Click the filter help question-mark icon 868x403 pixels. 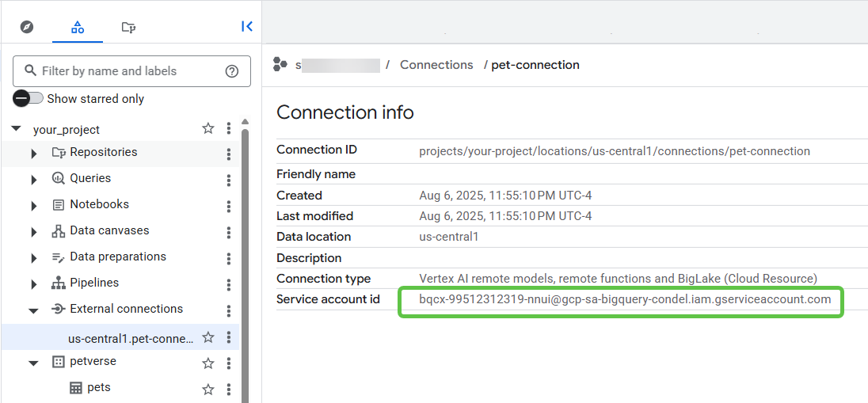(x=232, y=70)
